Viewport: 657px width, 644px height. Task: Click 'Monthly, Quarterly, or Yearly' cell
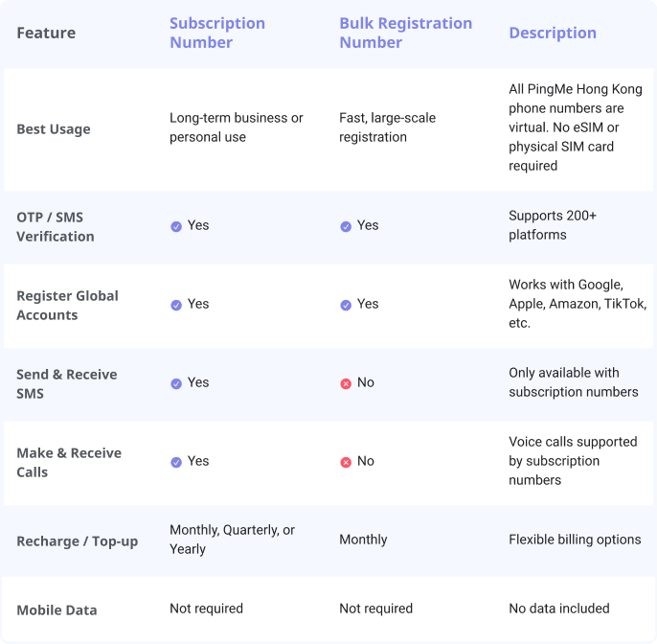(232, 540)
